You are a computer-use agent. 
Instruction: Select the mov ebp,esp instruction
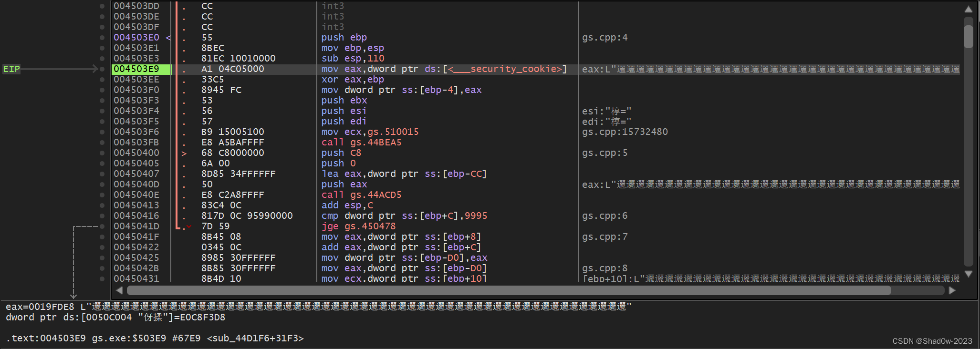pos(353,48)
